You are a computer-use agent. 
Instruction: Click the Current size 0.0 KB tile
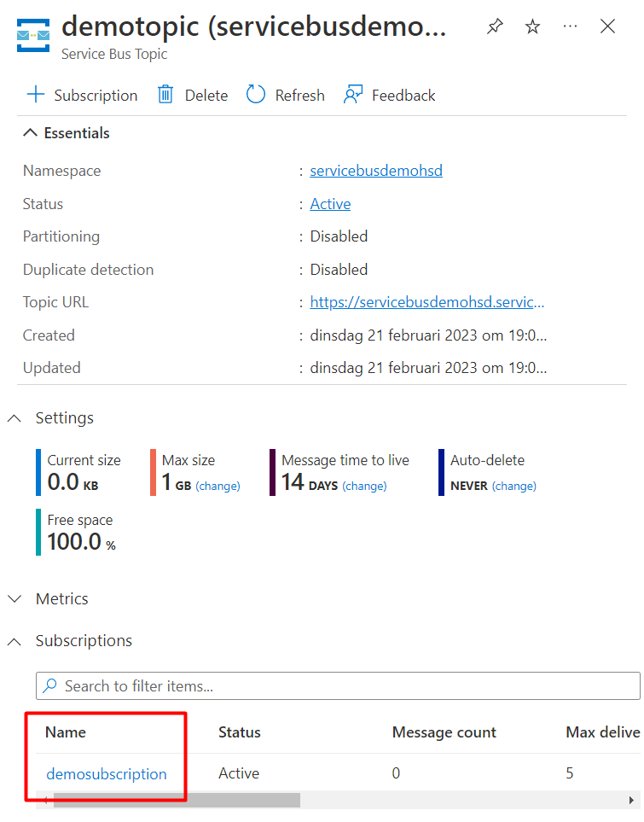pos(78,472)
